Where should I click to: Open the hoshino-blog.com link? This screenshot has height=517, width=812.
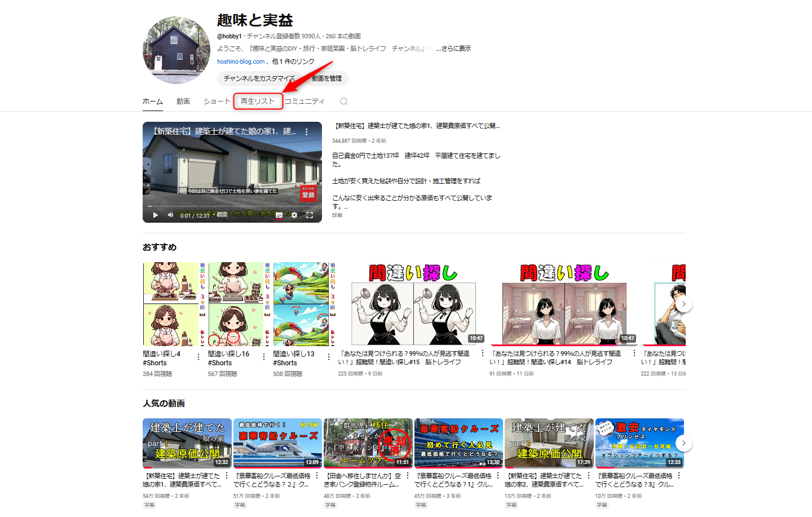(x=241, y=61)
